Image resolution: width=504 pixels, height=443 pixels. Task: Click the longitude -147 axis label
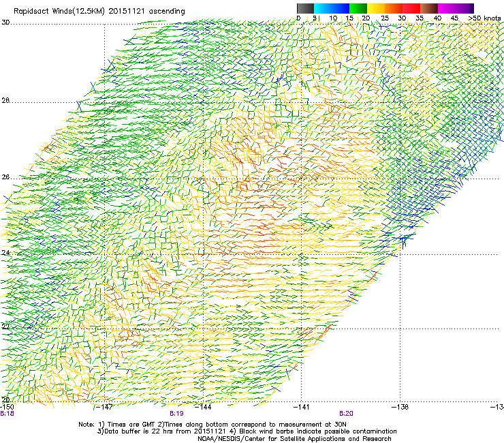pos(104,407)
